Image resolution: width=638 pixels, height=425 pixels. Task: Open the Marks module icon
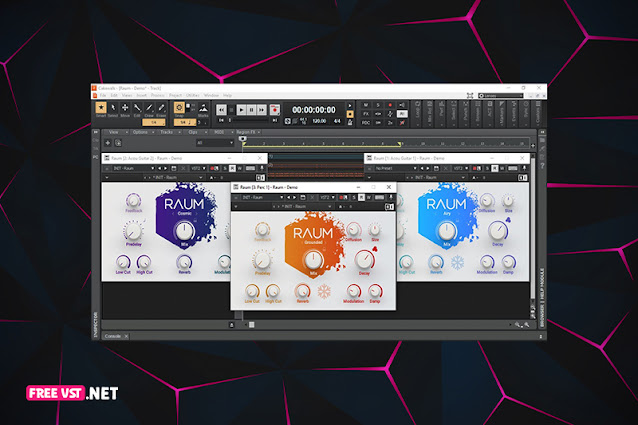click(203, 109)
